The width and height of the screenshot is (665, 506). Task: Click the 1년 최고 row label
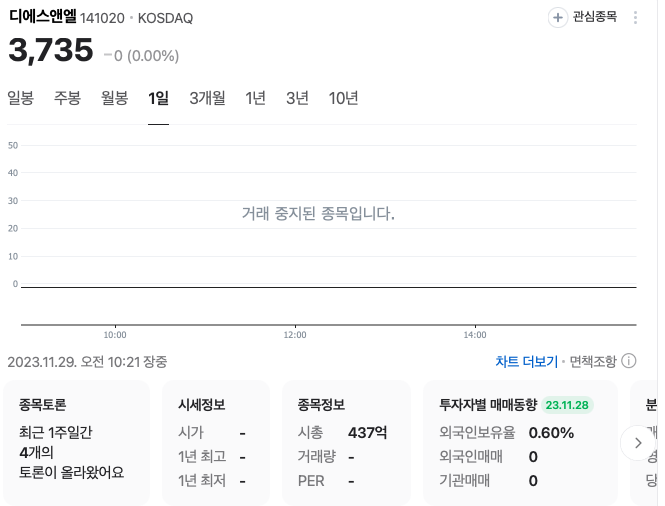[x=202, y=457]
